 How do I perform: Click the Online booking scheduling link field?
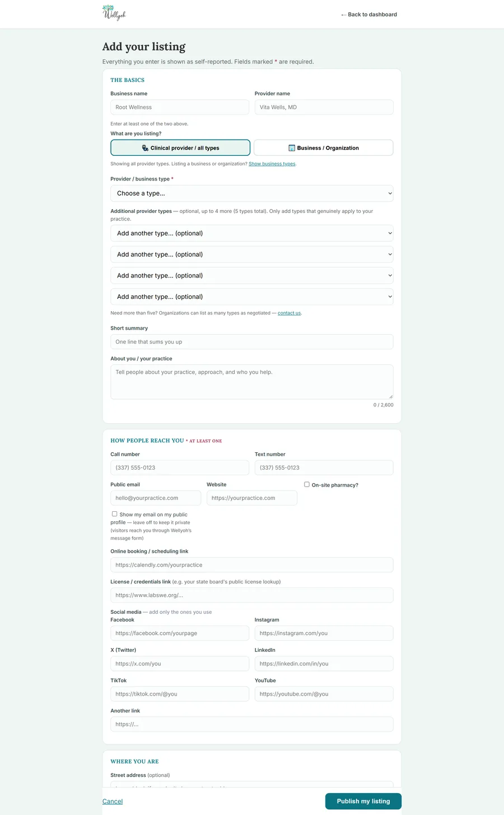coord(252,565)
